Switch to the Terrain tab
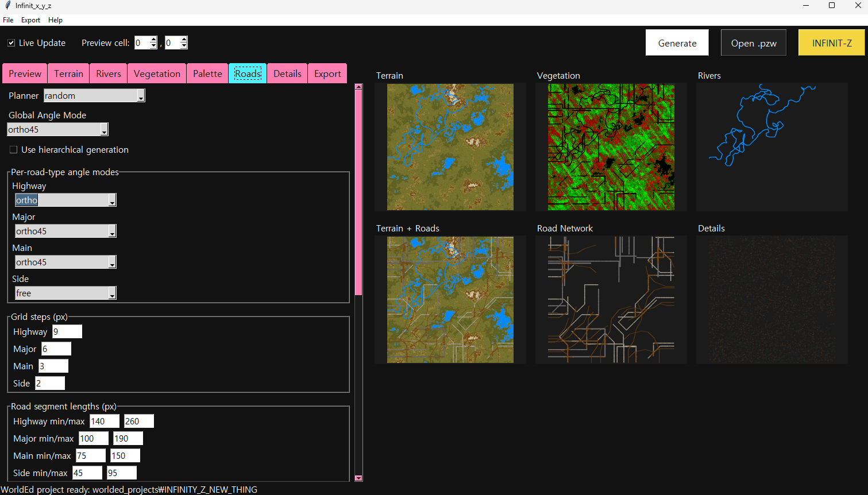Viewport: 868px width, 495px height. pos(68,74)
